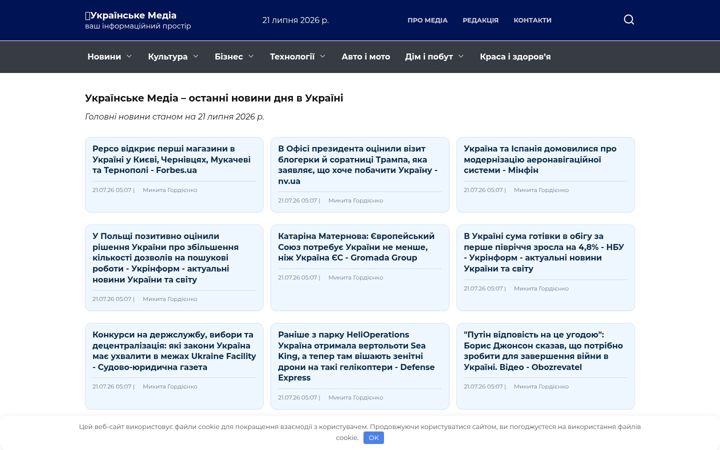This screenshot has width=720, height=450.
Task: Click author name under Pepco article
Action: (170, 190)
